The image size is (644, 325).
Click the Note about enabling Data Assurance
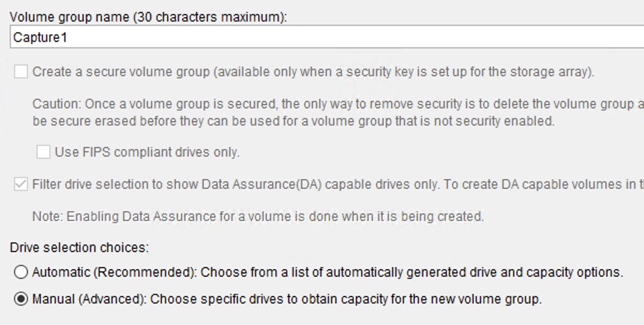pyautogui.click(x=257, y=217)
